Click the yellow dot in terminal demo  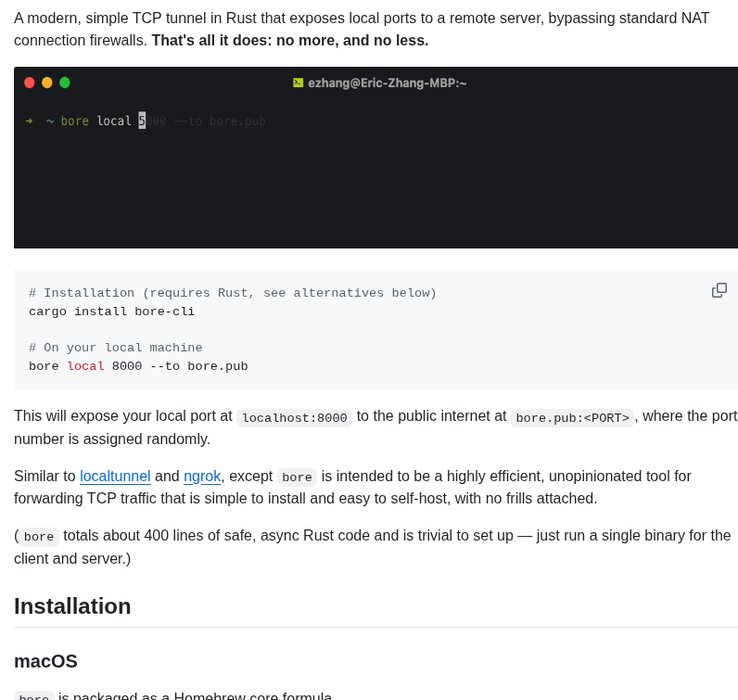point(47,83)
